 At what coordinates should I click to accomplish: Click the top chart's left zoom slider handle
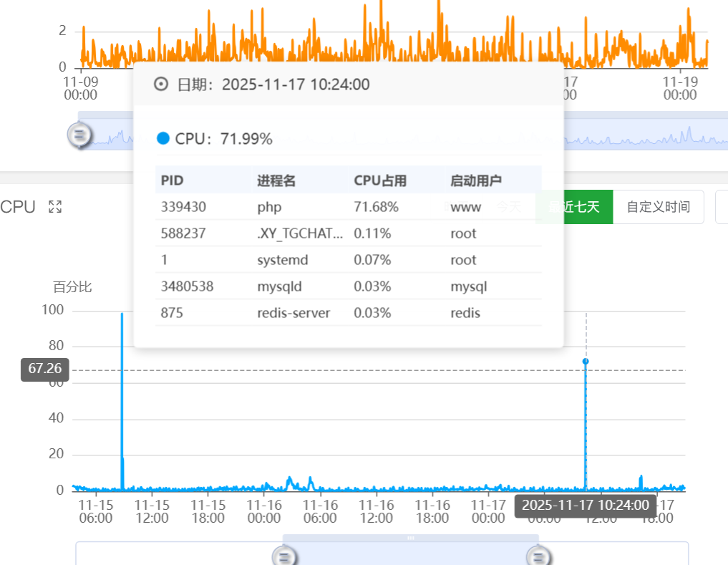[80, 134]
